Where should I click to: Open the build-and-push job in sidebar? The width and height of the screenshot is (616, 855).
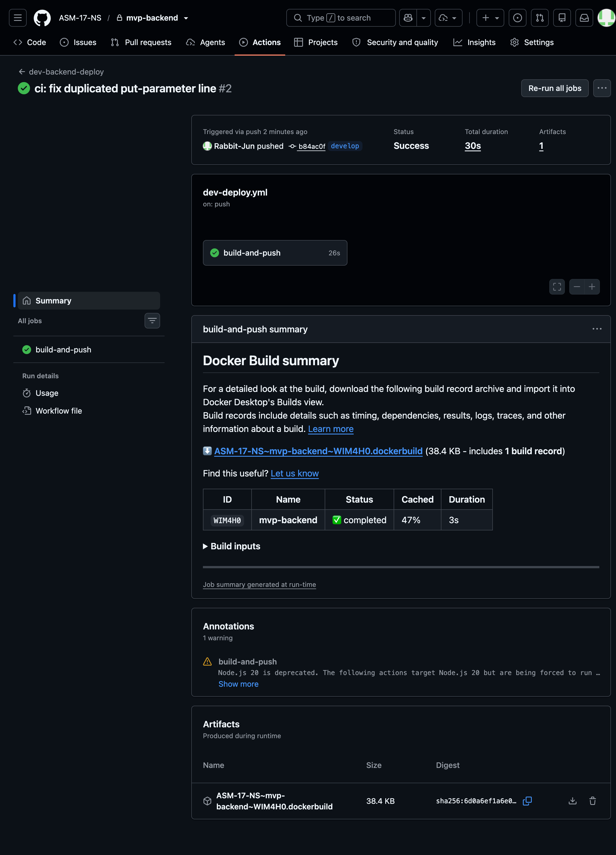point(89,350)
